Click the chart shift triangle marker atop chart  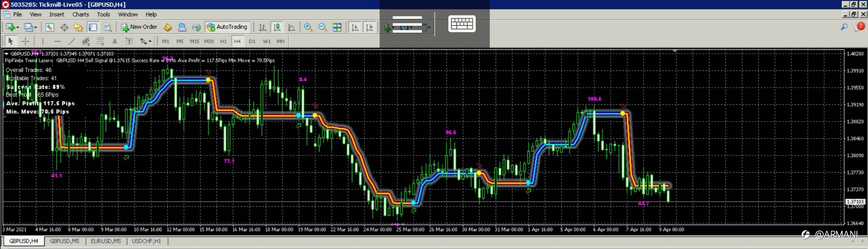coord(675,51)
